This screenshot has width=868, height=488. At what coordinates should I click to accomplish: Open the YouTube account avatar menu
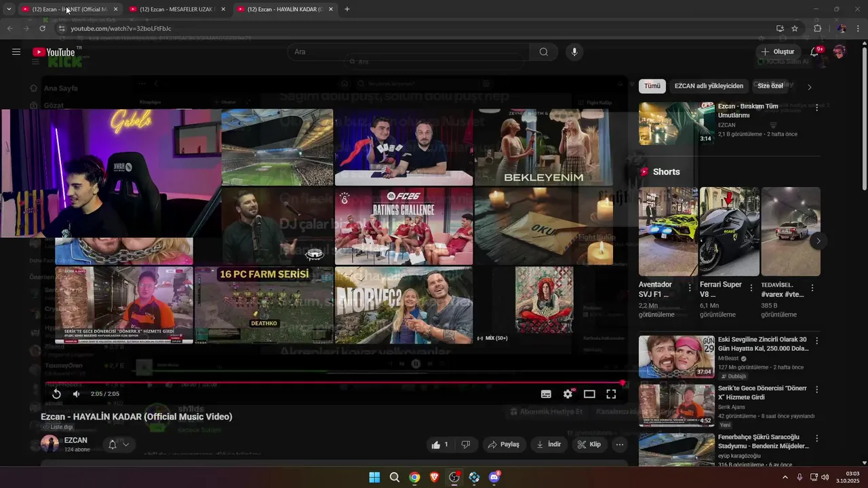click(x=840, y=52)
